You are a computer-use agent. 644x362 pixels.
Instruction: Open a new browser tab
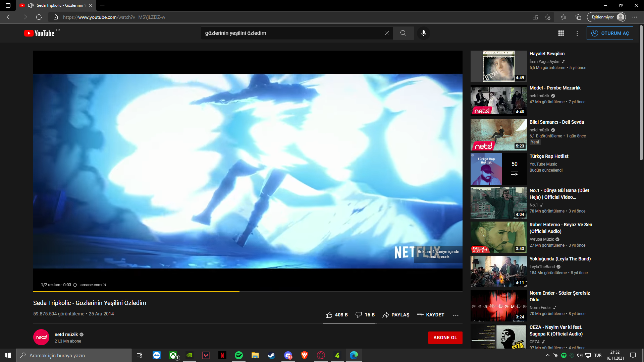pyautogui.click(x=102, y=5)
